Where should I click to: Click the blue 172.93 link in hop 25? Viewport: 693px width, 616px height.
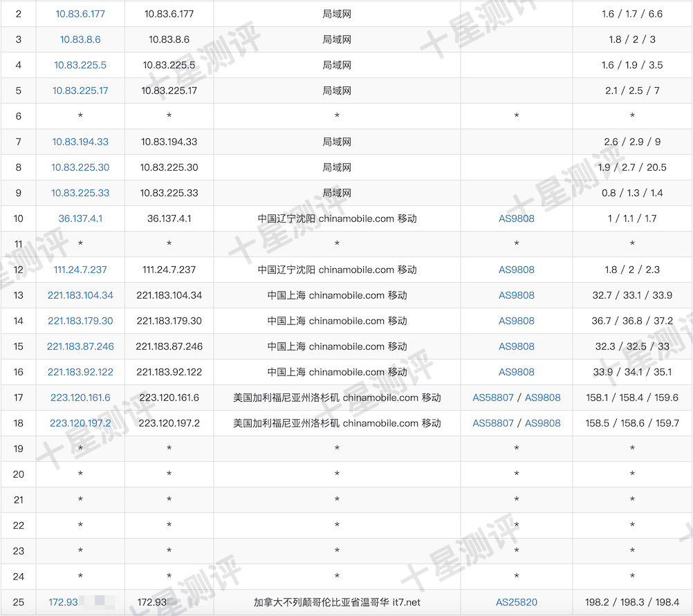point(63,602)
